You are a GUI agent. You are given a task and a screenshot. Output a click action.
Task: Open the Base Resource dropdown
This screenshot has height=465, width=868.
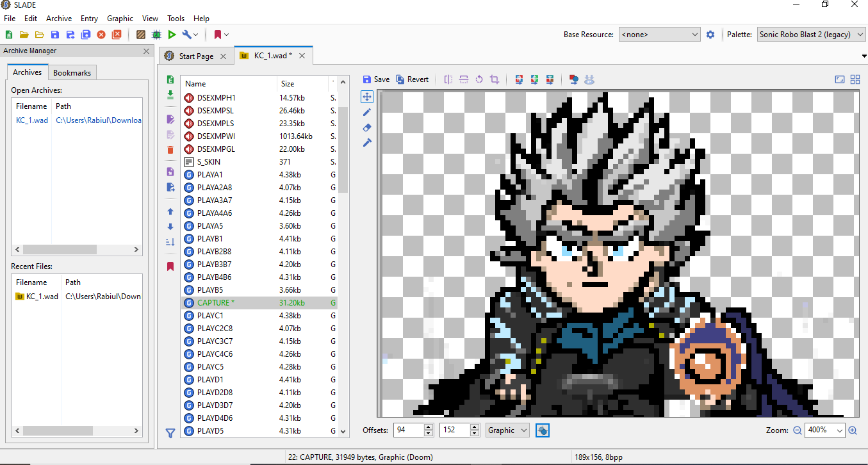tap(659, 35)
